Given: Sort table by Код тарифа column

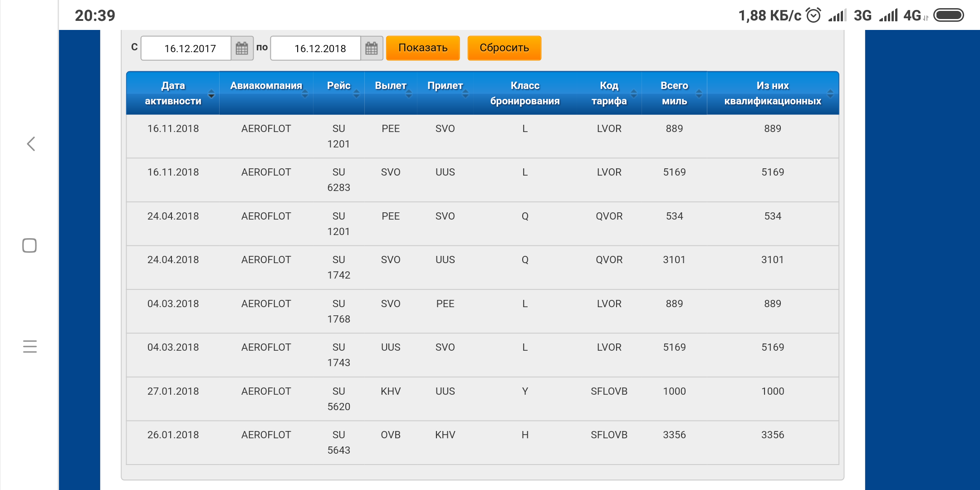Looking at the screenshot, I should 609,93.
